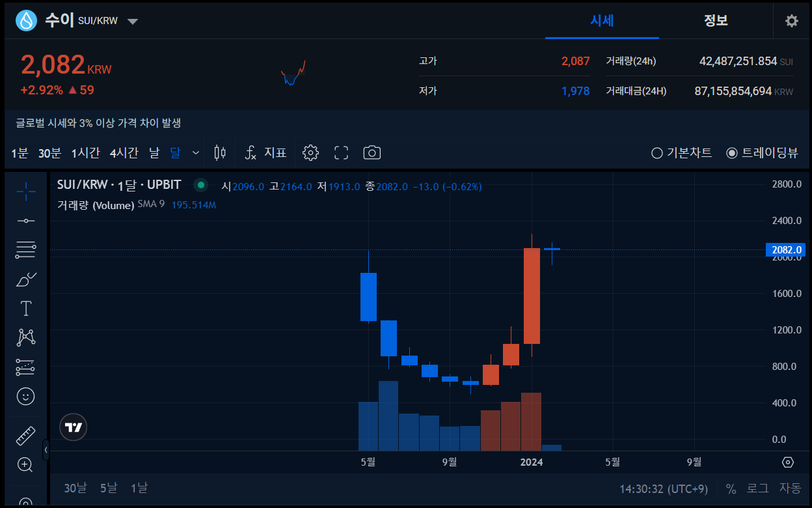
Task: Set date range to 30날
Action: (x=75, y=488)
